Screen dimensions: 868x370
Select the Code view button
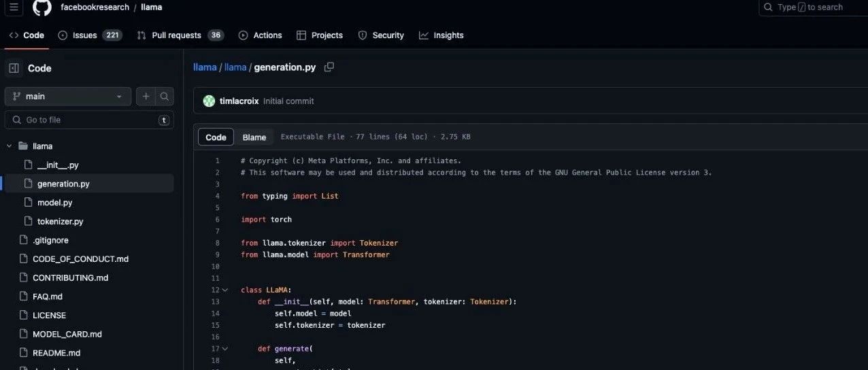click(x=216, y=137)
